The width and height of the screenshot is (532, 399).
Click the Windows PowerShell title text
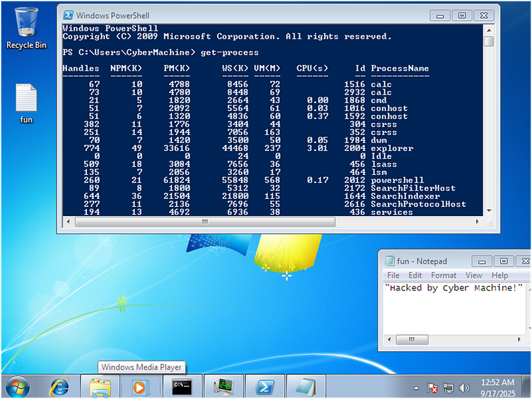coord(112,15)
